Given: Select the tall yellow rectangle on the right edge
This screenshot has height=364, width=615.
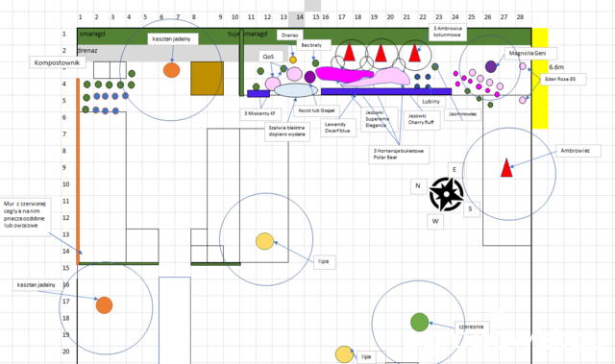Looking at the screenshot, I should (x=540, y=79).
